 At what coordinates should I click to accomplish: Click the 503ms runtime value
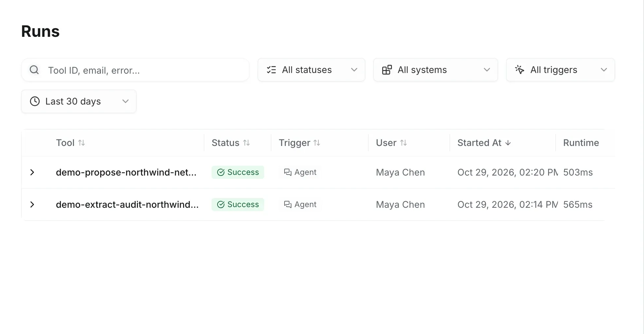point(578,172)
